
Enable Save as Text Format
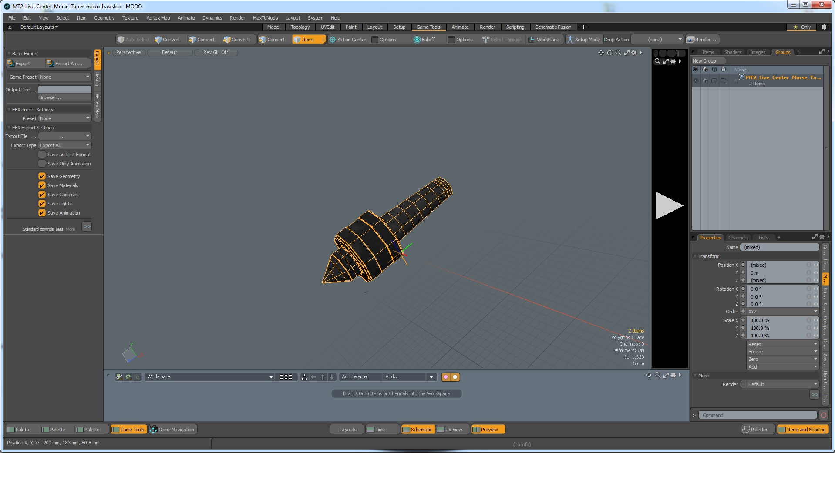(42, 155)
